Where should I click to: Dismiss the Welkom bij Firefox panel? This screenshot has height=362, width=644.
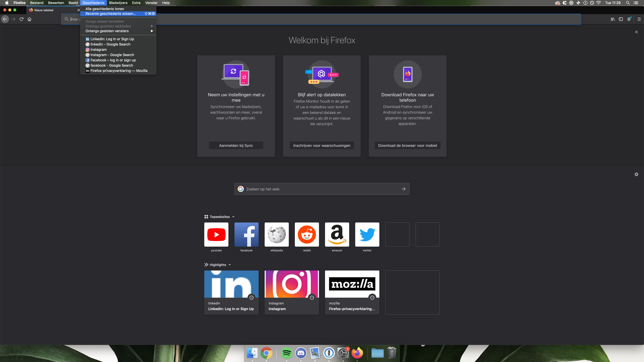point(636,32)
